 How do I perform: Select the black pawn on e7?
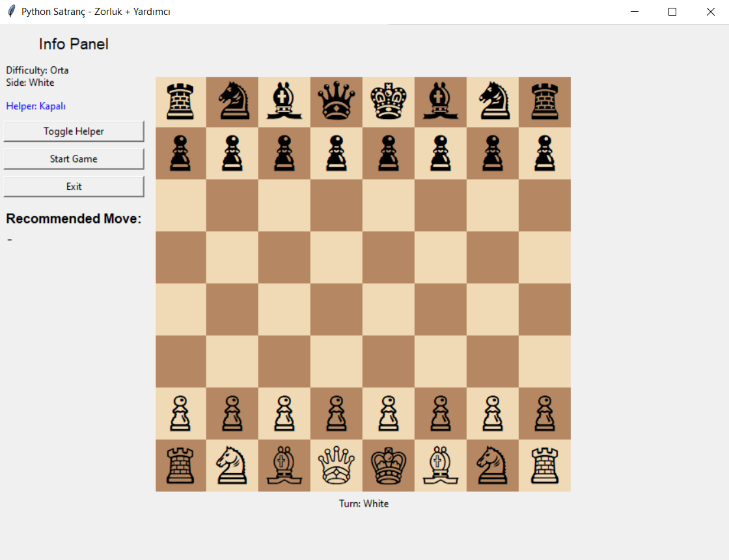click(389, 153)
